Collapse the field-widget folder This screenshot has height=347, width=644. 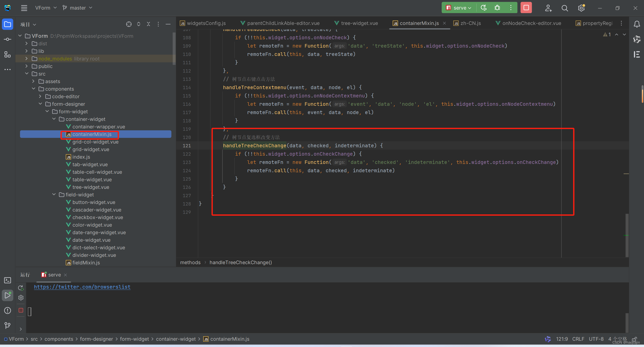click(x=54, y=195)
